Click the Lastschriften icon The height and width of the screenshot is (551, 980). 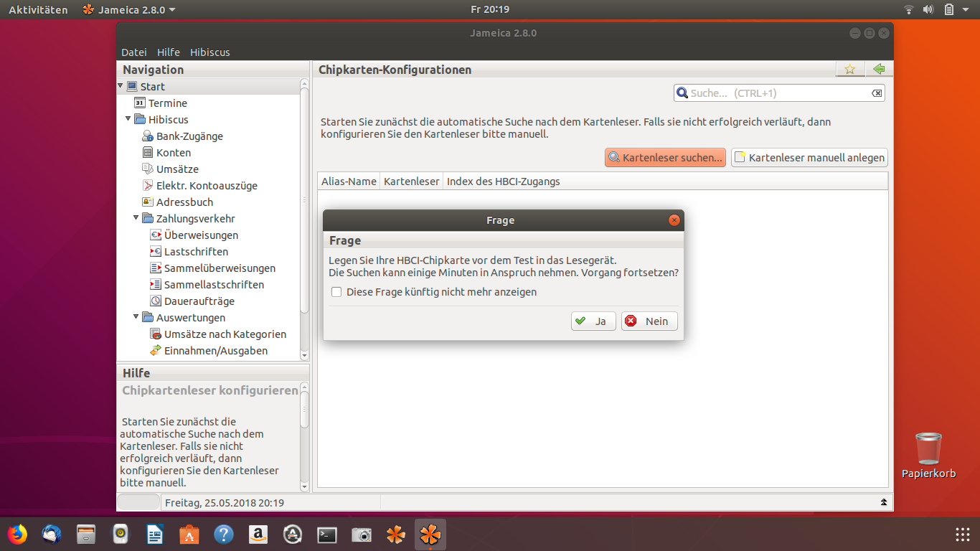tap(156, 252)
